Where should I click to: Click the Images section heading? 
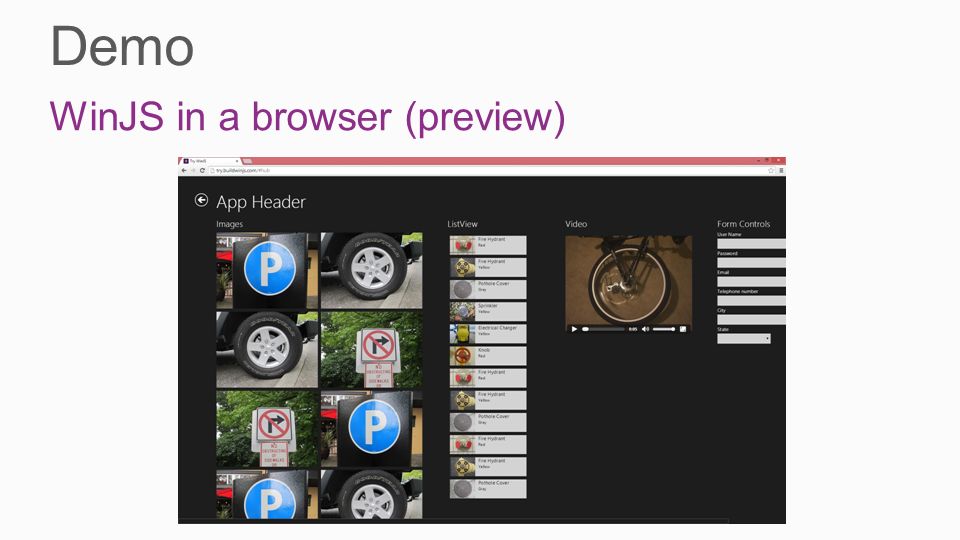[x=230, y=224]
